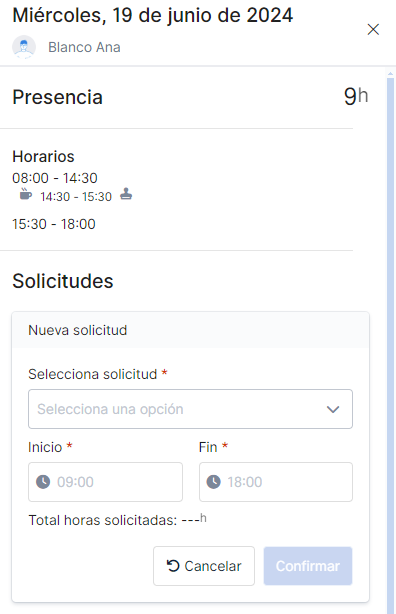Open the Selecciona solicitud dropdown

tap(190, 409)
